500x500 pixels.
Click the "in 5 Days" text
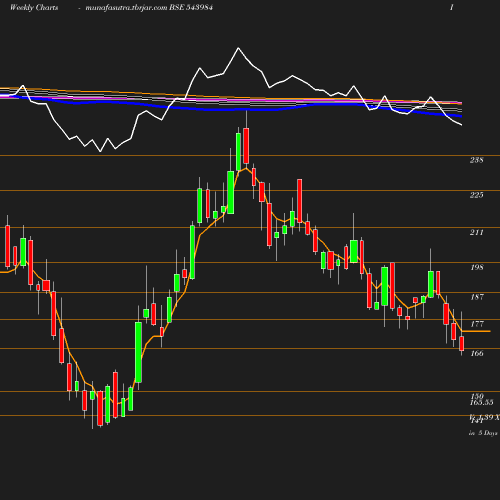tap(483, 433)
